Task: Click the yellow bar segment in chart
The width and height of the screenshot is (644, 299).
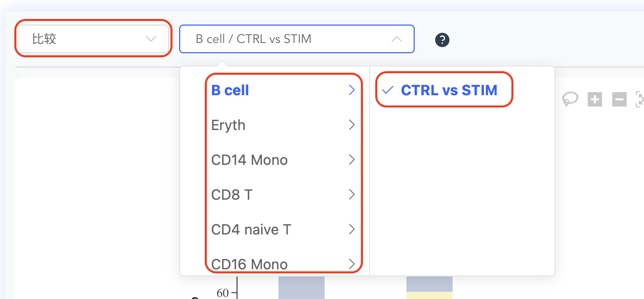Action: tap(430, 296)
